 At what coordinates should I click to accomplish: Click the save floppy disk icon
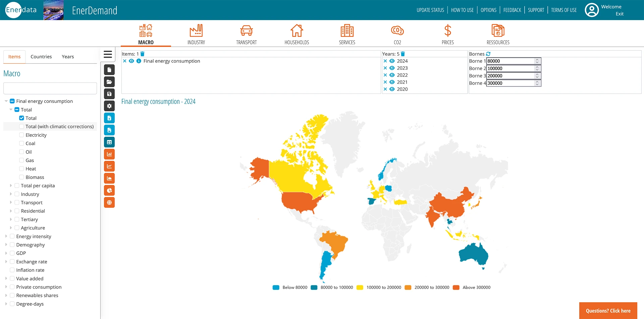tap(109, 94)
